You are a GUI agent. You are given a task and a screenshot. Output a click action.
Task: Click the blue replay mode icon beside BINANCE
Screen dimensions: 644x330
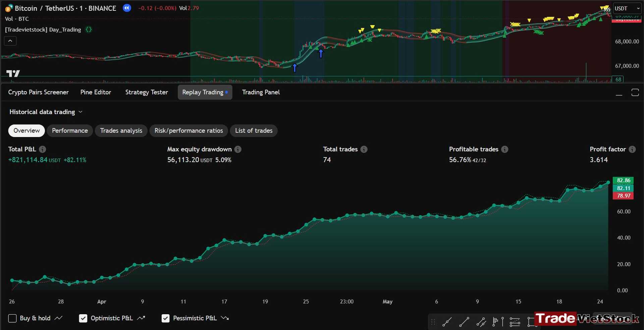point(127,8)
